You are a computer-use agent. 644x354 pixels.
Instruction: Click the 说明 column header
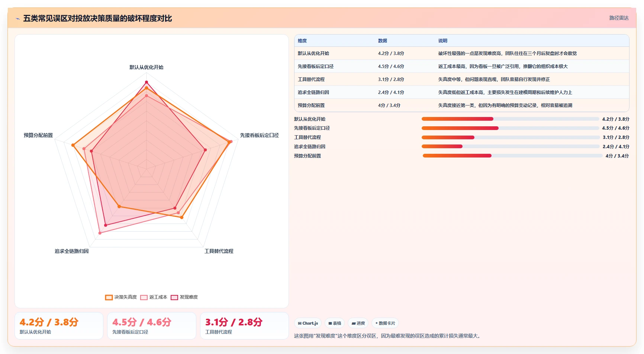click(443, 41)
